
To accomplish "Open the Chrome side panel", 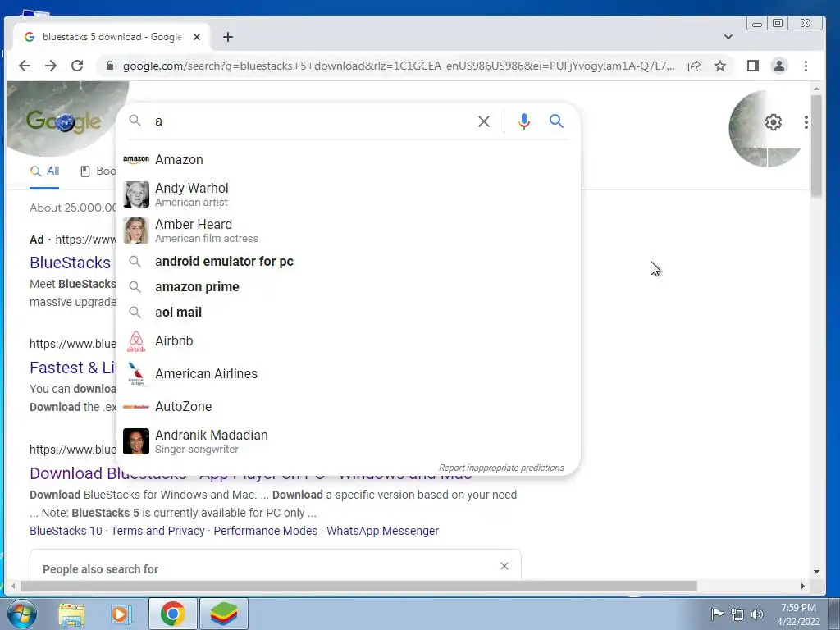I will click(x=753, y=66).
